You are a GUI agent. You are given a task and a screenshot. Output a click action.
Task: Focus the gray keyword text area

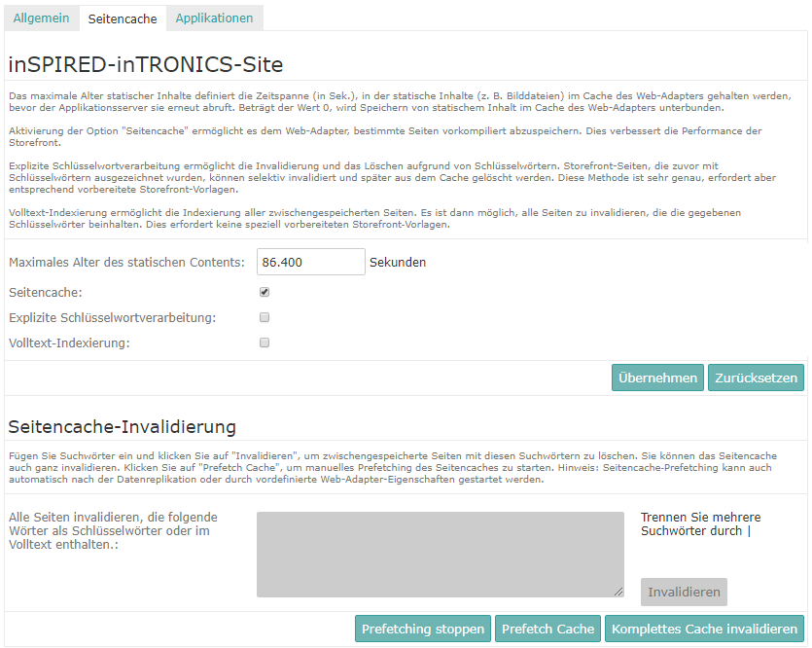[440, 554]
